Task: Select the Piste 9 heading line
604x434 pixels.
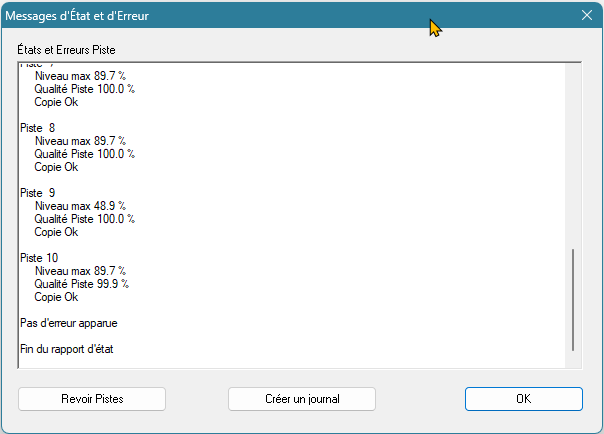Action: [38, 193]
